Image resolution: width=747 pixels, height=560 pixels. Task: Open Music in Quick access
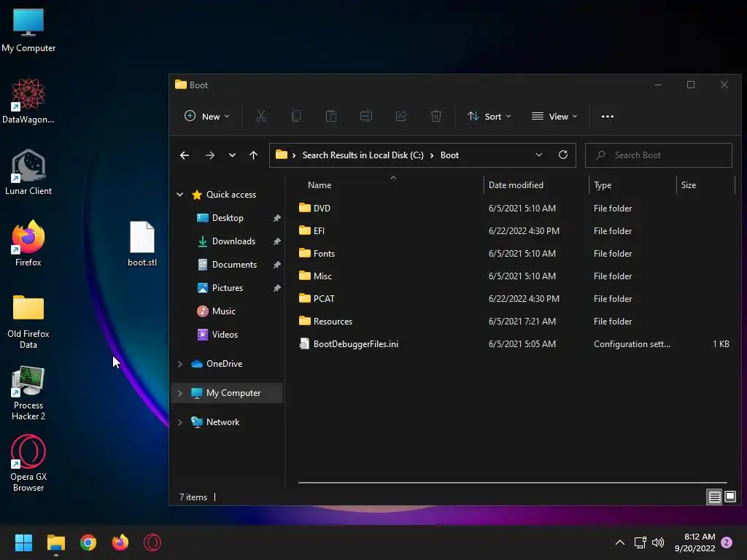[x=223, y=311]
